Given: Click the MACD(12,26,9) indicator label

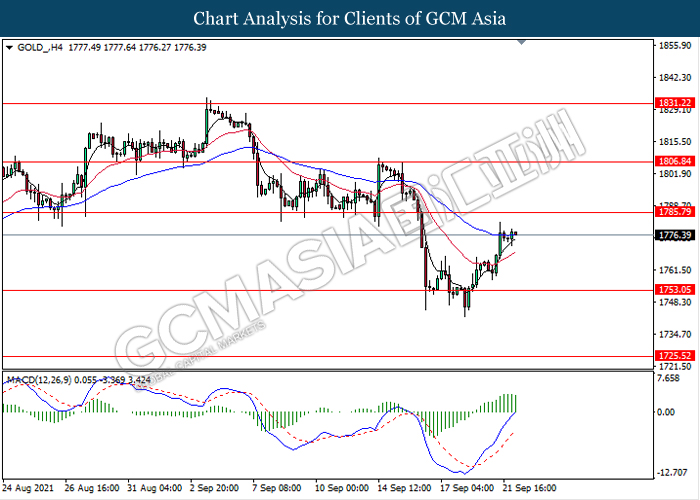Looking at the screenshot, I should point(39,380).
